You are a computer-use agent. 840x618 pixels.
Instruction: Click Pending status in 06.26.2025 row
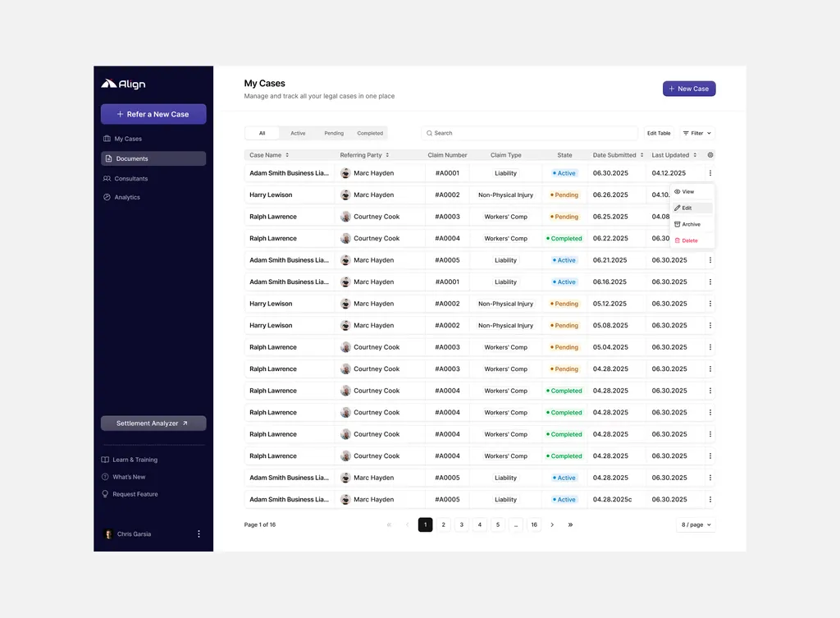564,195
